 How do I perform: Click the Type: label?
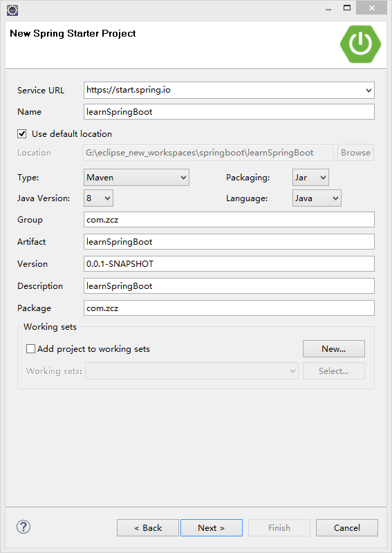[x=28, y=178]
